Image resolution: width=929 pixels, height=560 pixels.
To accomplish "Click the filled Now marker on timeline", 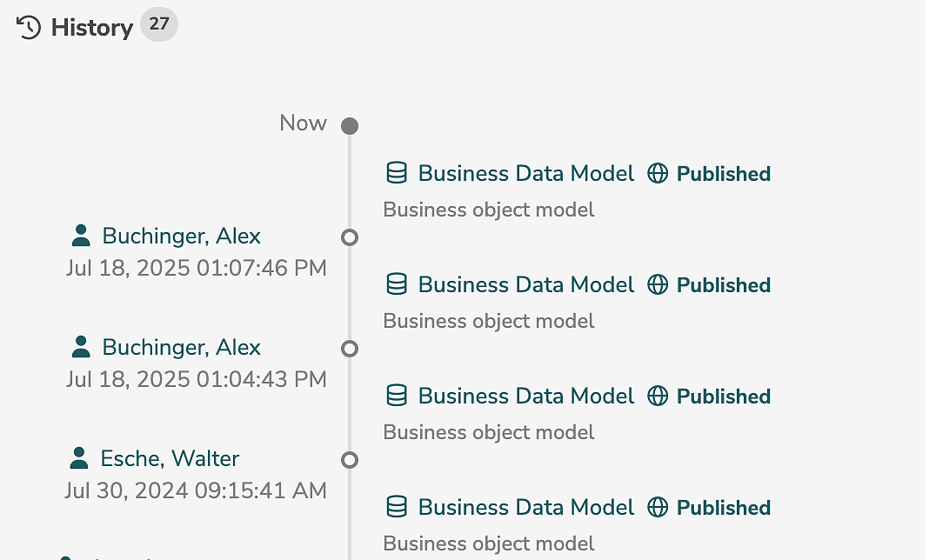I will (350, 126).
